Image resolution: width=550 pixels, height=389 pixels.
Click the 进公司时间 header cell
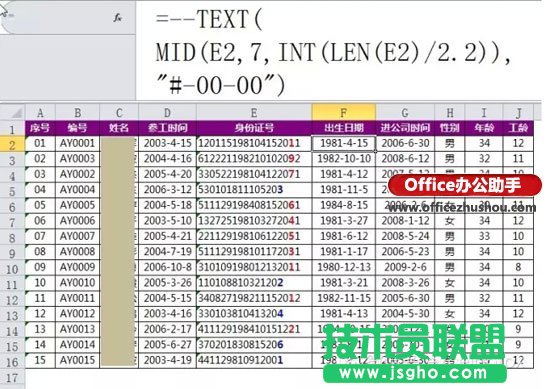[405, 128]
